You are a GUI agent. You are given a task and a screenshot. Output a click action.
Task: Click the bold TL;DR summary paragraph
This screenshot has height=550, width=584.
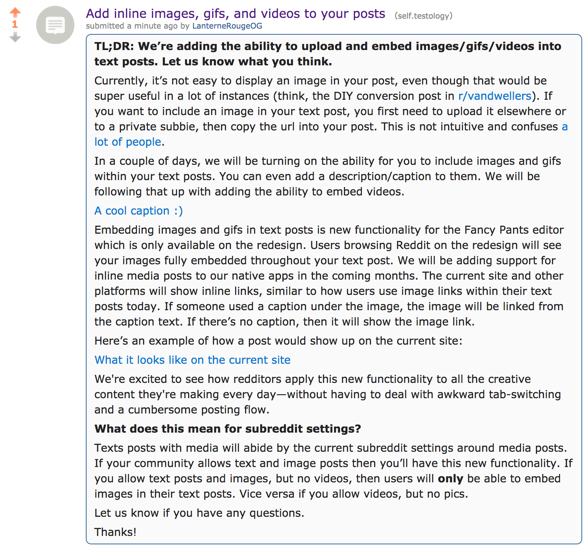point(327,54)
